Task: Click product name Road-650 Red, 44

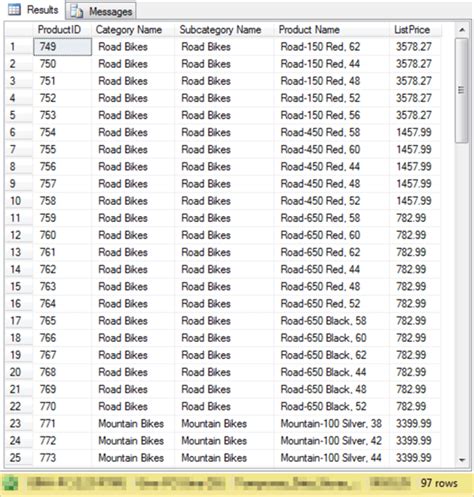Action: point(320,269)
